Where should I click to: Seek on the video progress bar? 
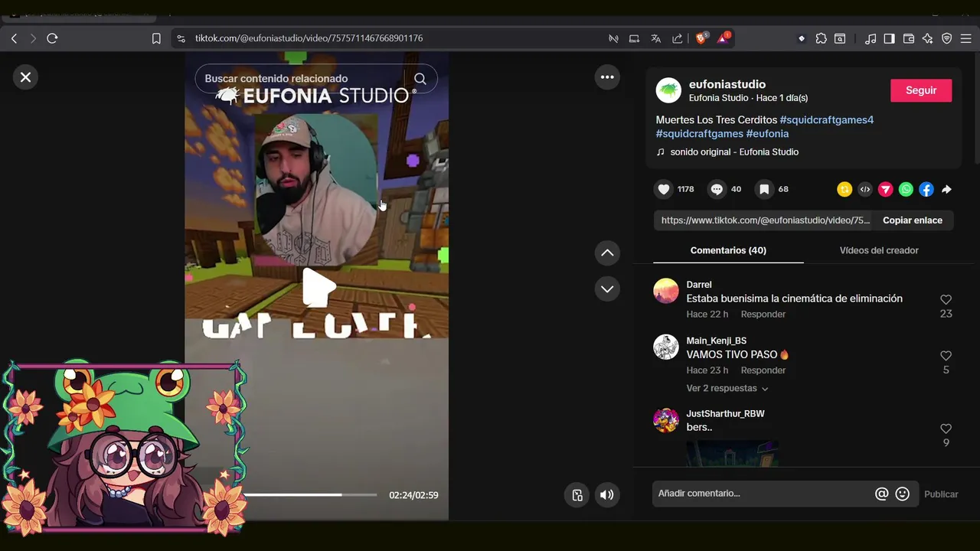[310, 495]
